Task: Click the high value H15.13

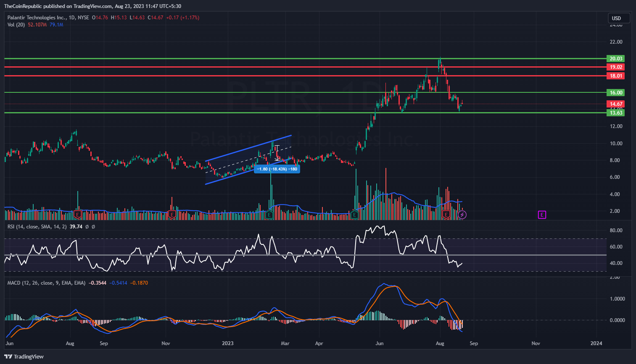Action: coord(119,18)
